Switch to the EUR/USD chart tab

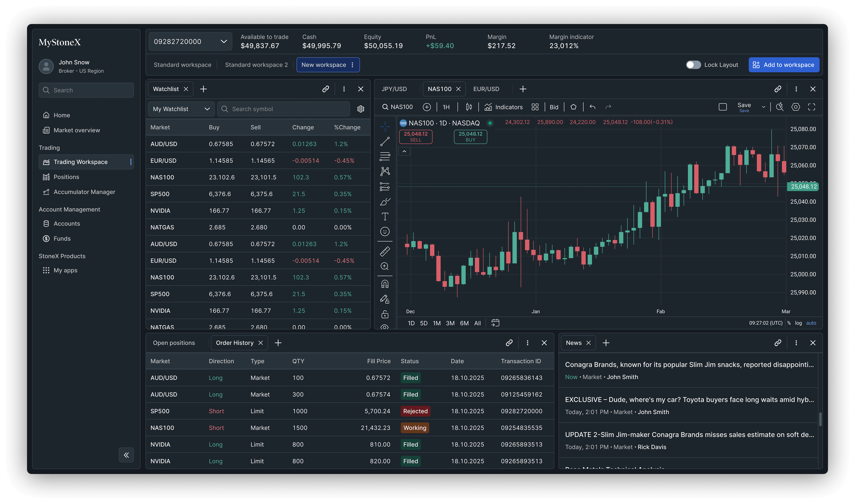(x=486, y=89)
